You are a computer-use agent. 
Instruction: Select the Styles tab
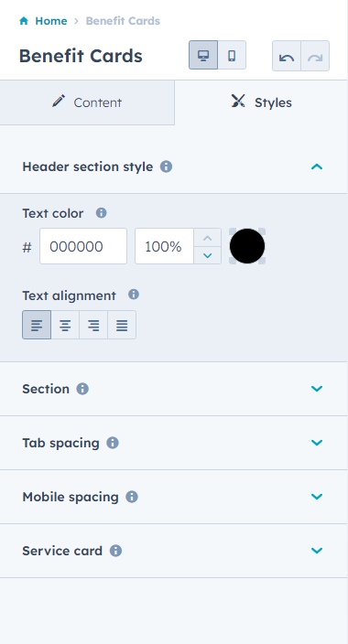(x=261, y=102)
